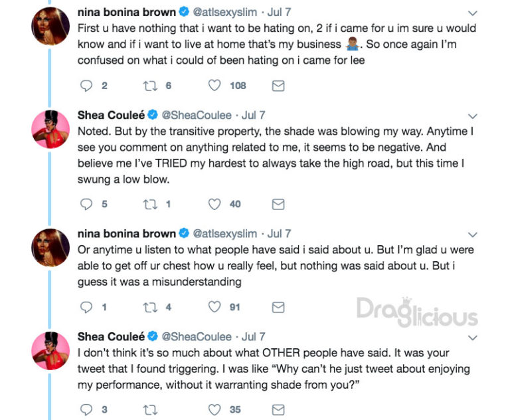Open @SheaCoulee handle in second tweet
Screen dimensions: 510x420
(x=197, y=115)
